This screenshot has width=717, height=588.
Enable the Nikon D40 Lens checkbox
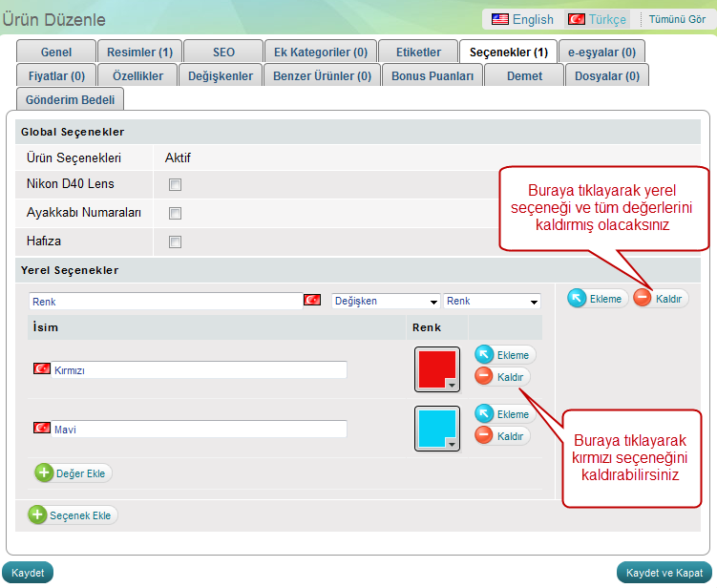175,185
